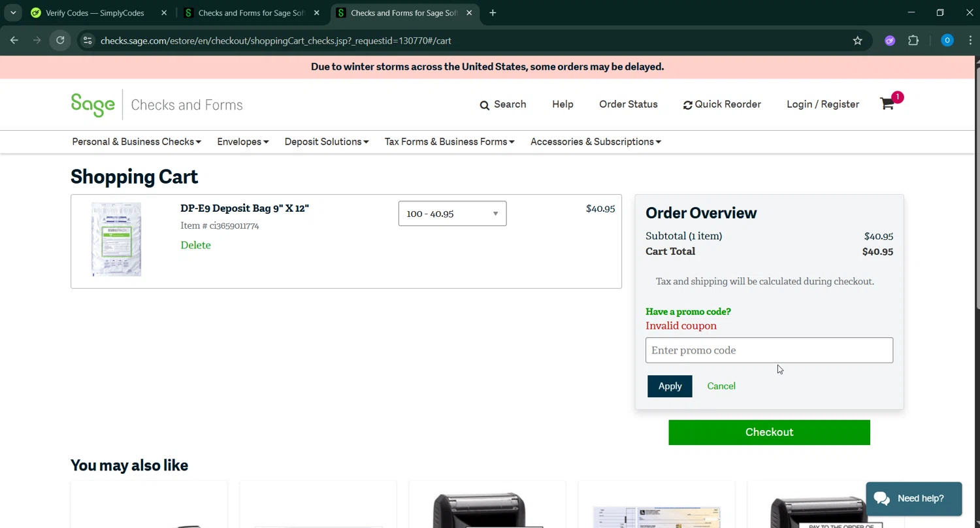Image resolution: width=980 pixels, height=528 pixels.
Task: Apply the promo code
Action: point(670,386)
